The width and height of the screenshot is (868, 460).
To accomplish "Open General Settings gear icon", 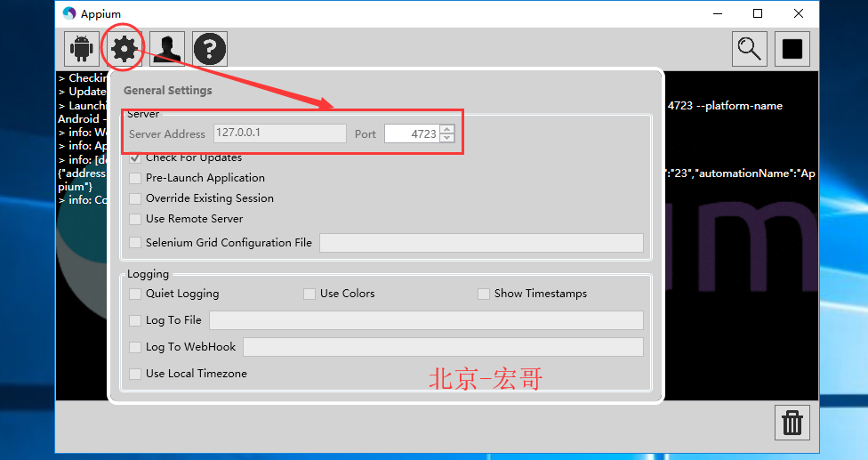I will click(124, 49).
